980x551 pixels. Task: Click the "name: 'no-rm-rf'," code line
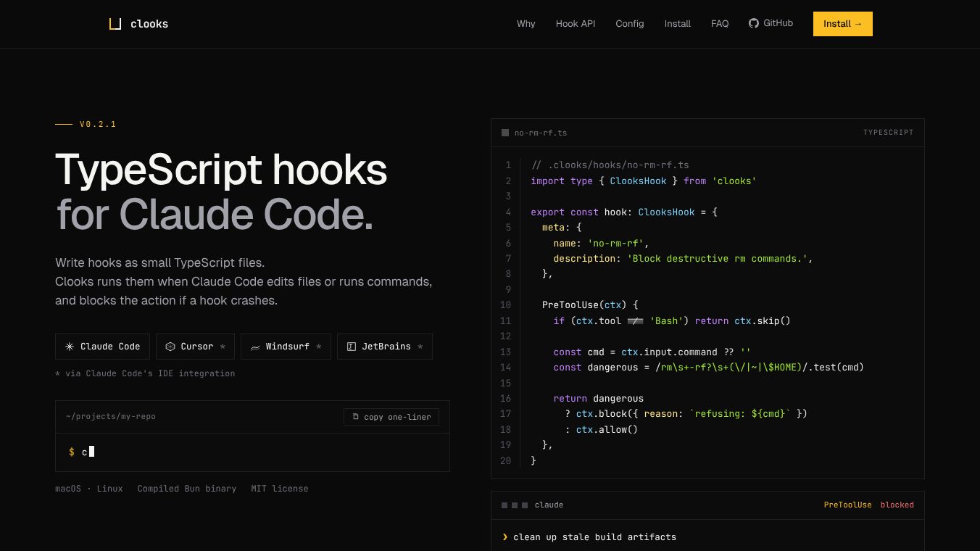(x=601, y=244)
